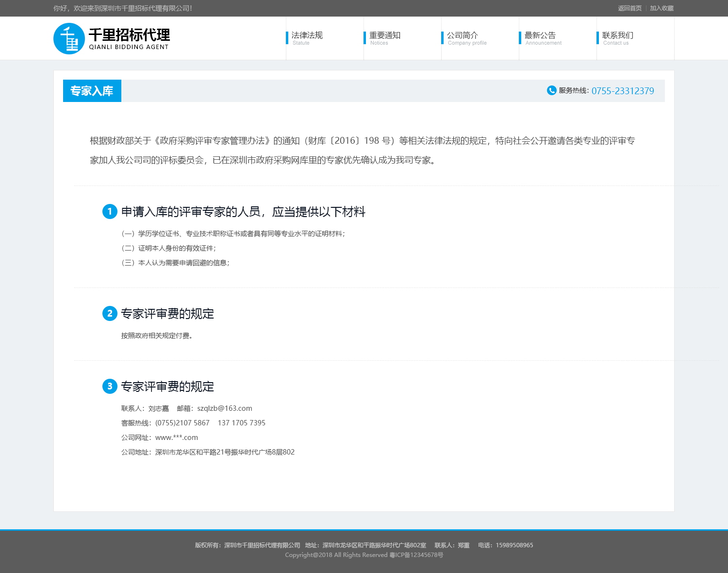728x573 pixels.
Task: Select the numbered circle icon 3
Action: point(109,387)
